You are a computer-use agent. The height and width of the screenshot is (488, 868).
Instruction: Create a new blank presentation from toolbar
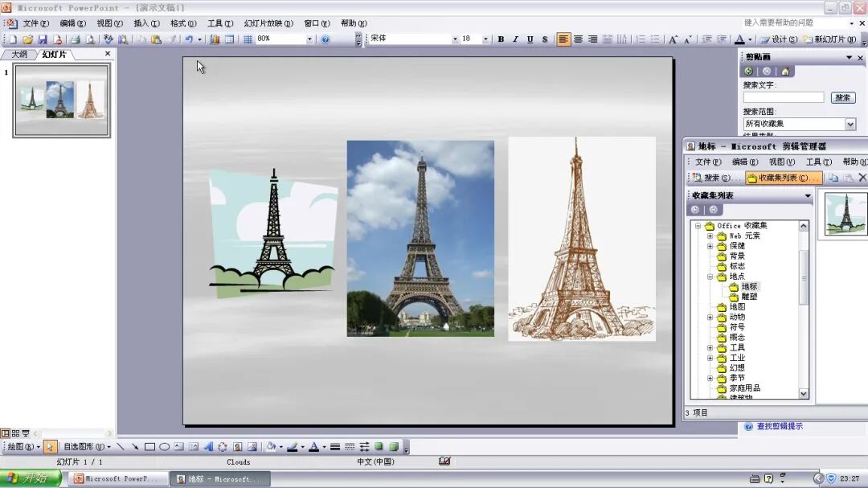click(x=13, y=39)
